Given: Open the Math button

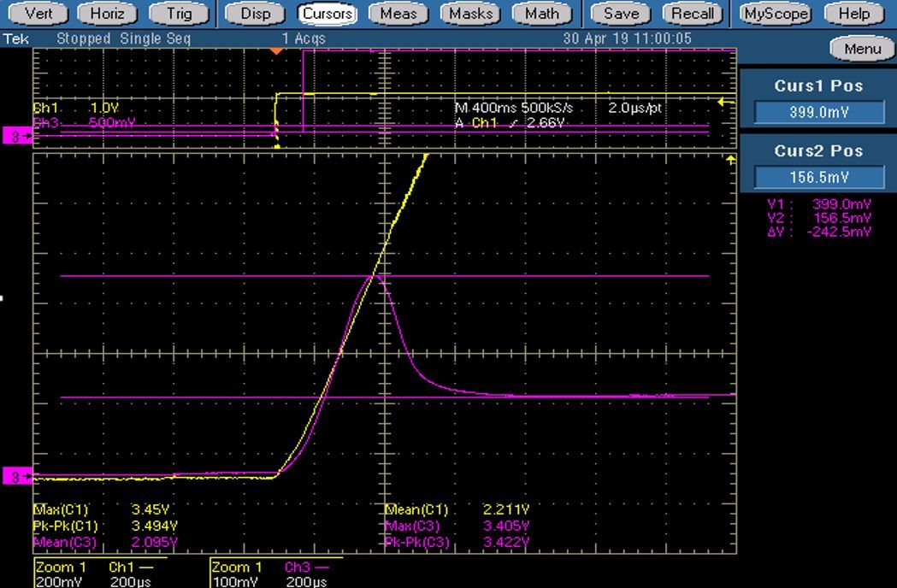Looking at the screenshot, I should click(x=542, y=13).
